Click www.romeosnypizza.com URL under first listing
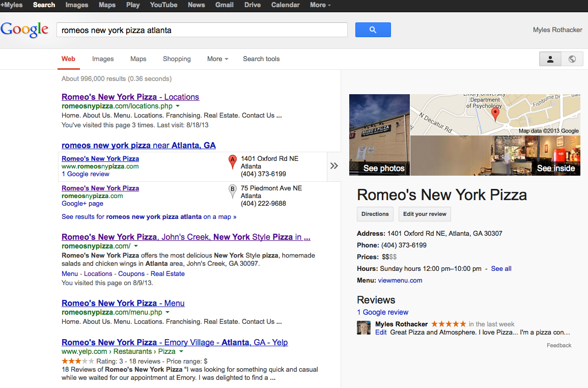Screen dimensions: 588x388 [x=100, y=166]
